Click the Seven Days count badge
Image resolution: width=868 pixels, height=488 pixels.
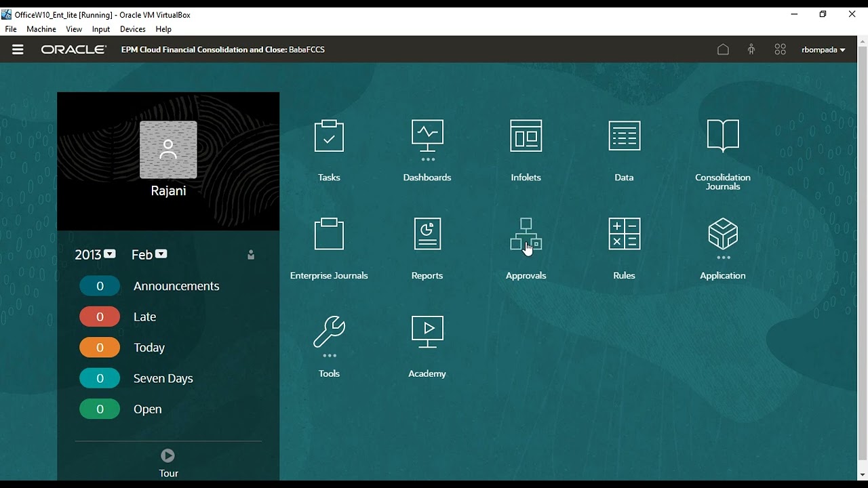coord(100,378)
